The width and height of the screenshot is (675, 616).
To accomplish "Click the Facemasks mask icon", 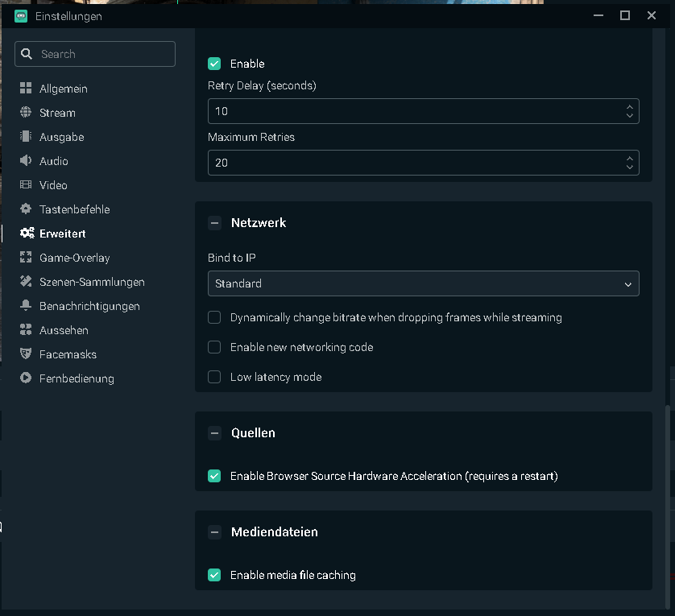I will pyautogui.click(x=26, y=354).
